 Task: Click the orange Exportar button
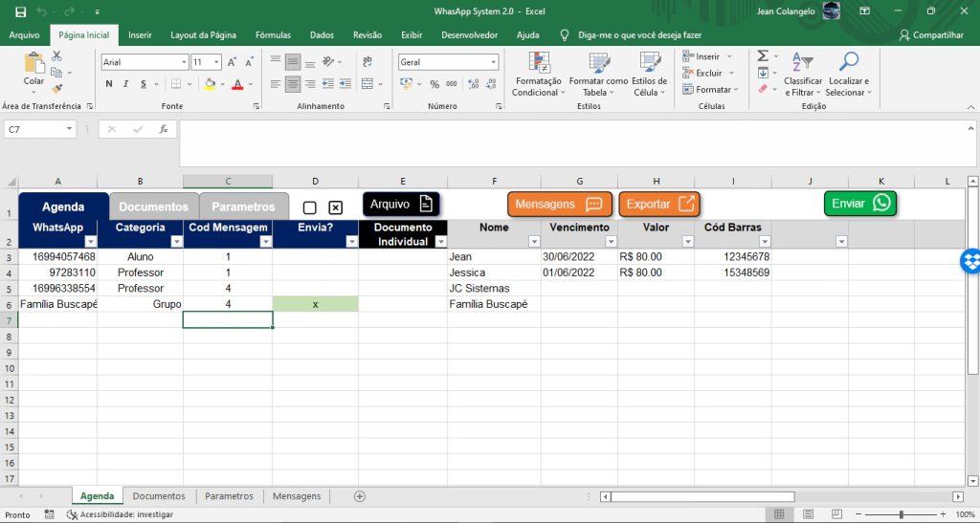coord(659,204)
